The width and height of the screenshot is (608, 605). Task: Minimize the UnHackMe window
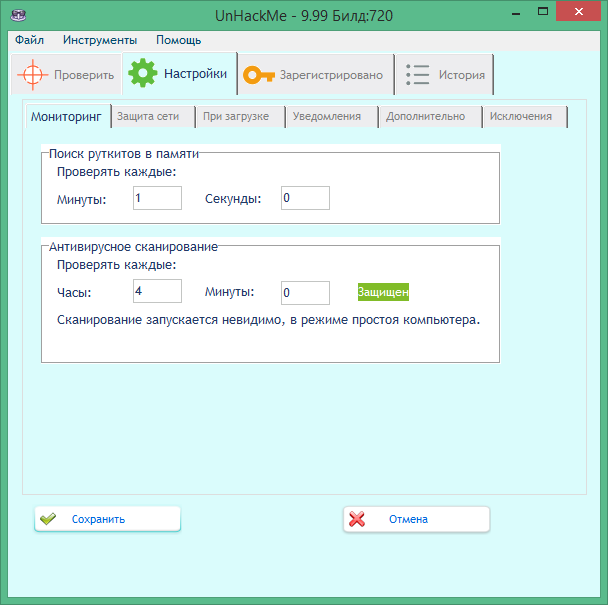(516, 14)
